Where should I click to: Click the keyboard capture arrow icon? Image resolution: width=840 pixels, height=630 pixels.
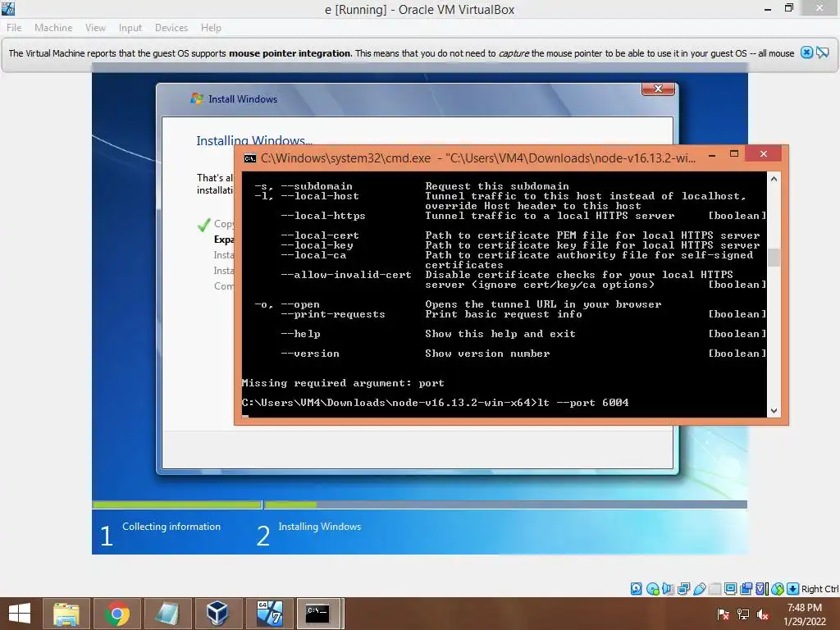click(x=793, y=589)
